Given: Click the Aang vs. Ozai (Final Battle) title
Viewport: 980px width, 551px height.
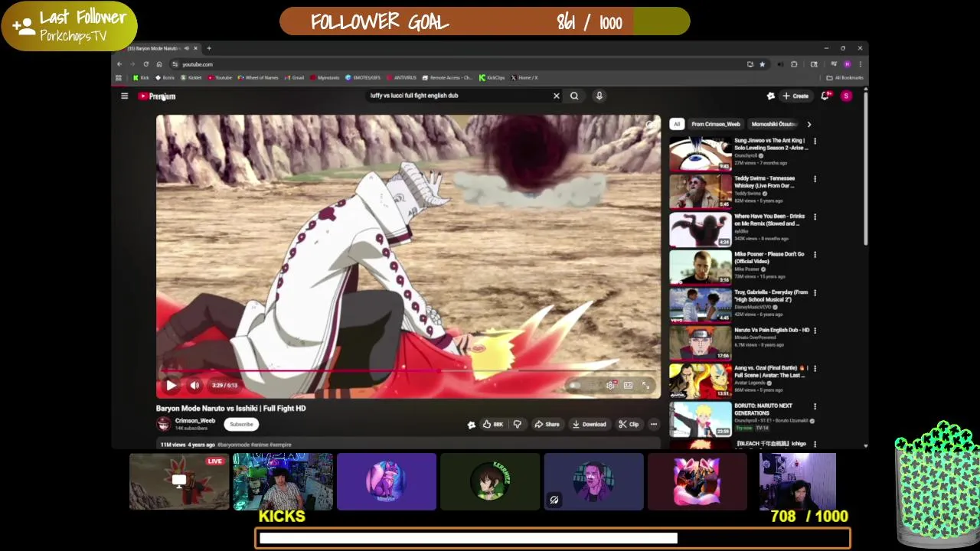Looking at the screenshot, I should point(770,371).
